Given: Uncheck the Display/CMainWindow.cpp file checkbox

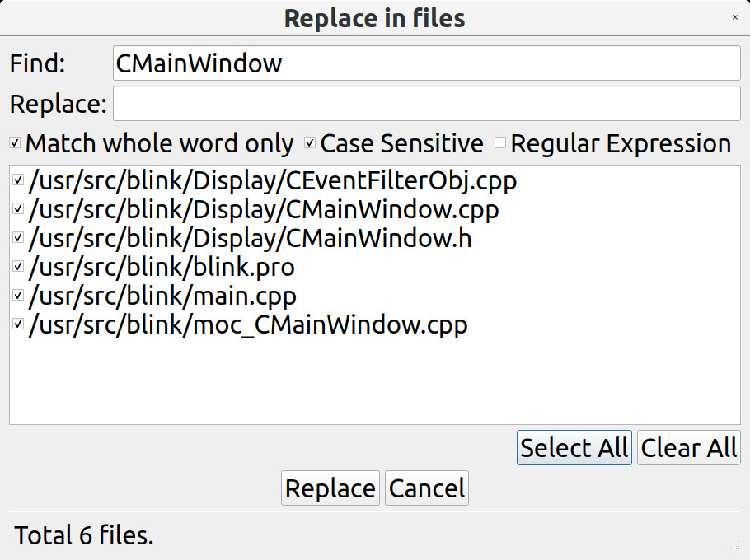Looking at the screenshot, I should point(18,209).
